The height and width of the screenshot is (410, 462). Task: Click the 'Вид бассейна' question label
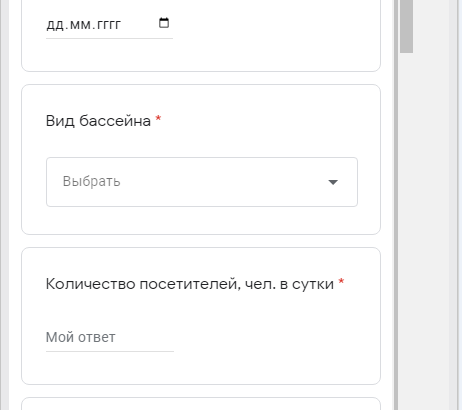(98, 121)
